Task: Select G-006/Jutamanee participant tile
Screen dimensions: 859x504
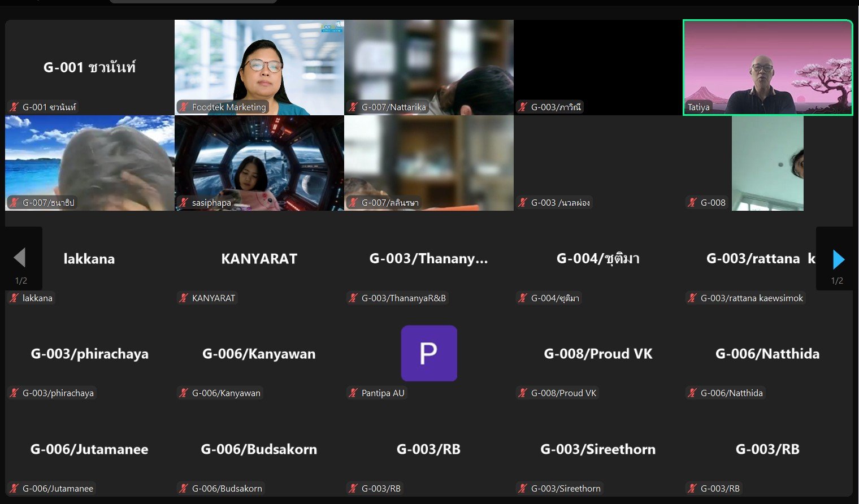Action: [90, 449]
